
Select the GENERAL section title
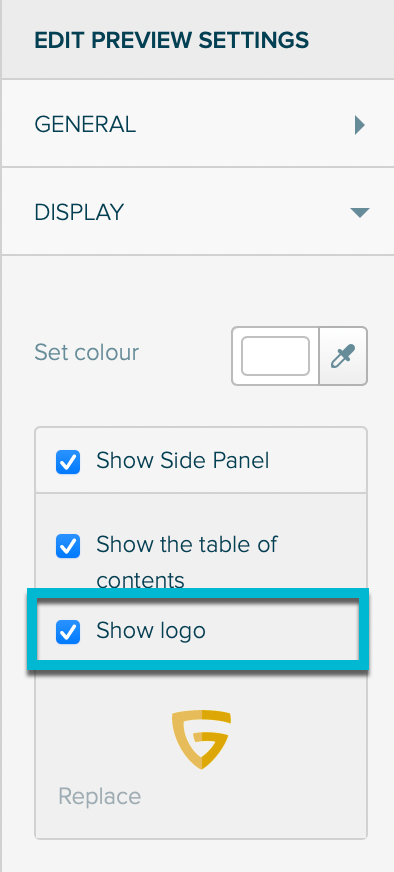point(85,124)
